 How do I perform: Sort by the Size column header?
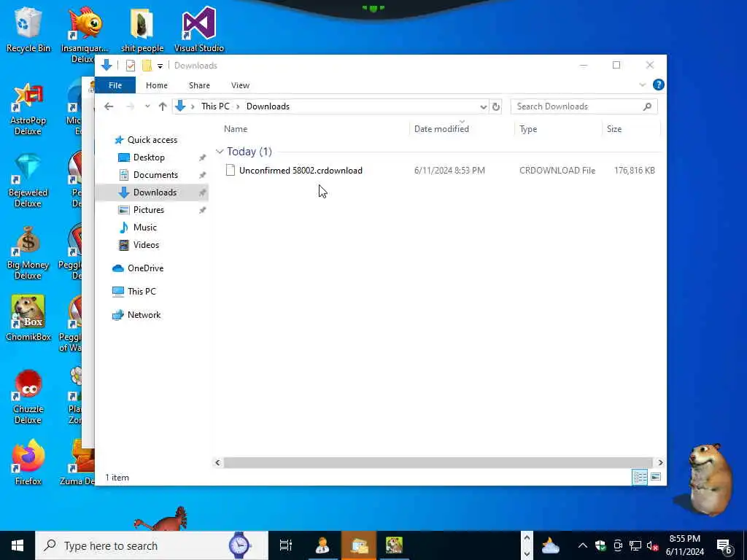tap(631, 129)
